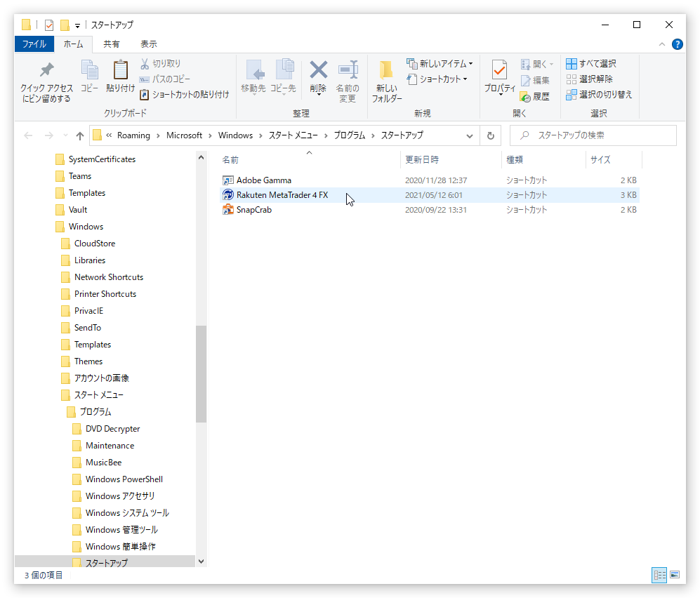The width and height of the screenshot is (700, 598).
Task: Open the Copy to (コピー先) button
Action: click(284, 77)
